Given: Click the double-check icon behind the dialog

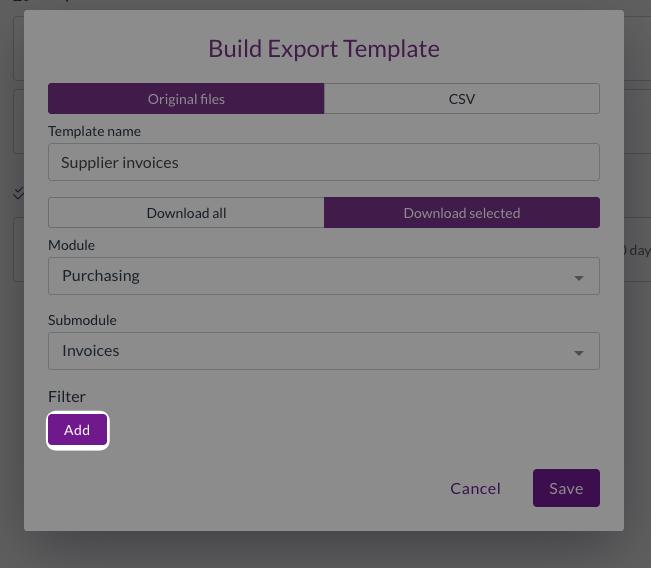Looking at the screenshot, I should (x=18, y=192).
